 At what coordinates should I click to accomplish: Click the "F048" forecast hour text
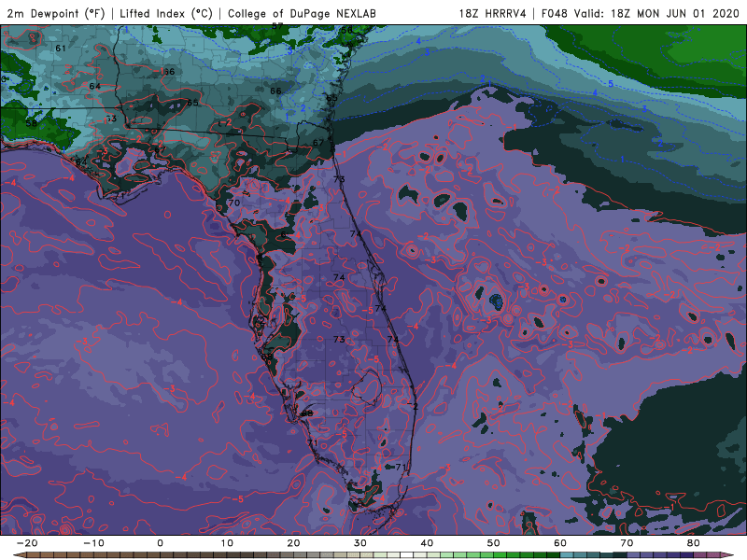(555, 13)
